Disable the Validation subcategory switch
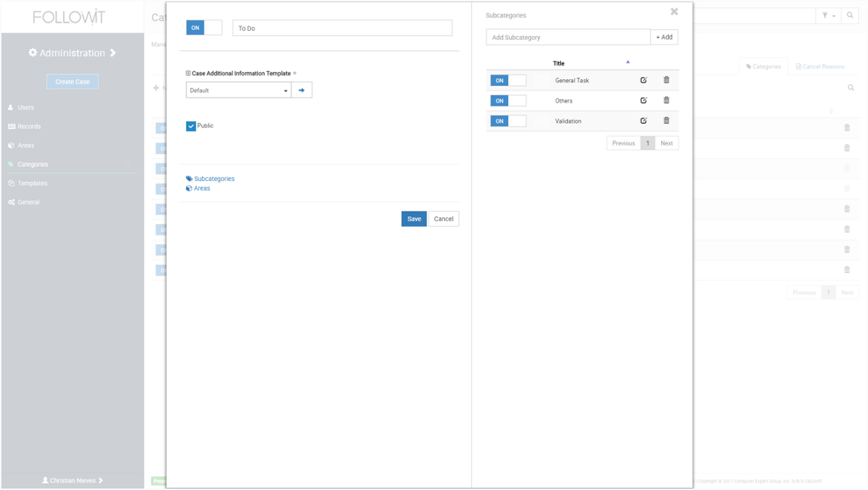868x490 pixels. 508,121
